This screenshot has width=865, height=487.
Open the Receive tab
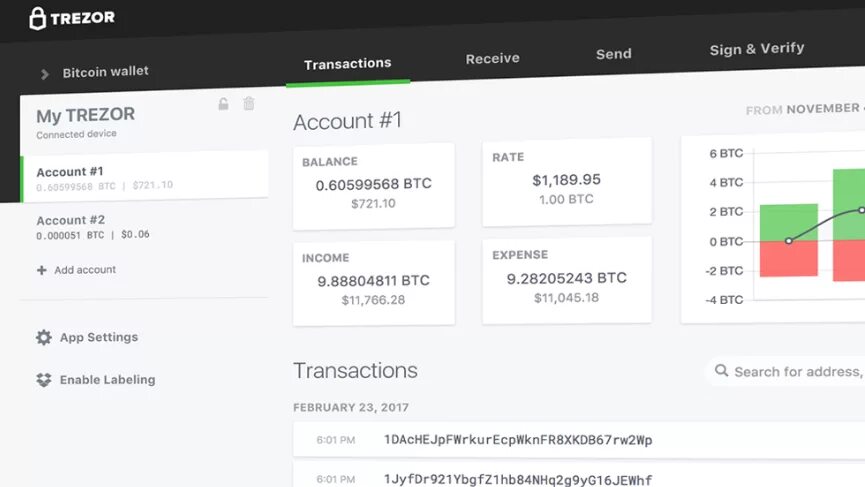tap(492, 58)
